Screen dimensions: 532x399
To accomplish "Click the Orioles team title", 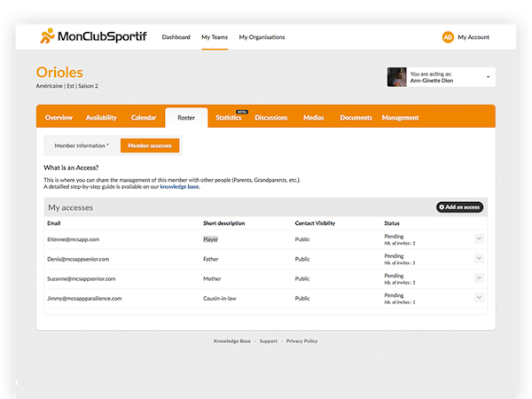I will 59,73.
